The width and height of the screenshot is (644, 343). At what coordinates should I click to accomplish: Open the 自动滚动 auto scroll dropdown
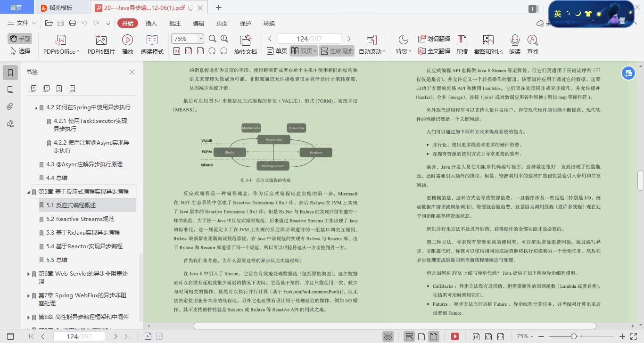pos(372,45)
